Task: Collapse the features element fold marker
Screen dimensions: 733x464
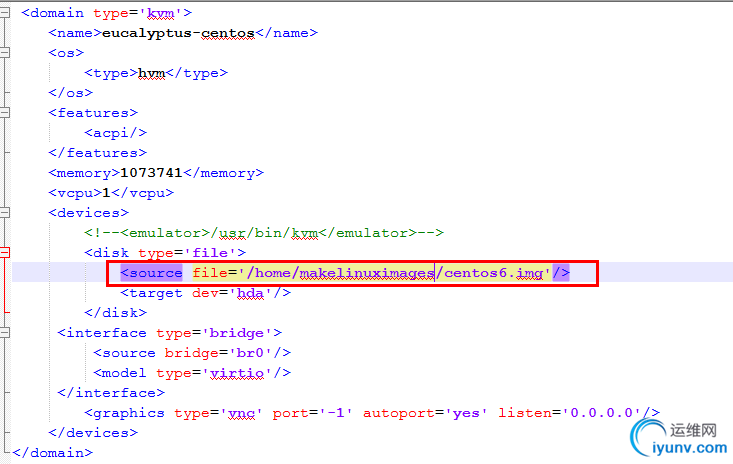Action: click(x=4, y=113)
